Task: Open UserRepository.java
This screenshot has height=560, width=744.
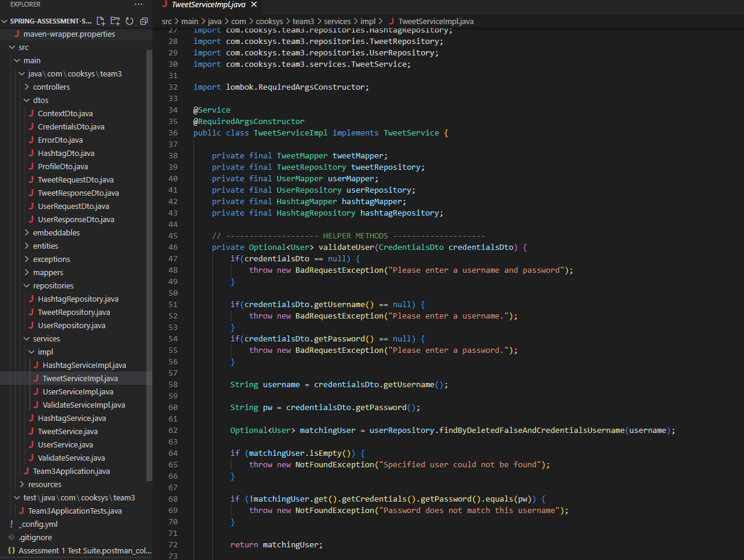Action: point(72,325)
